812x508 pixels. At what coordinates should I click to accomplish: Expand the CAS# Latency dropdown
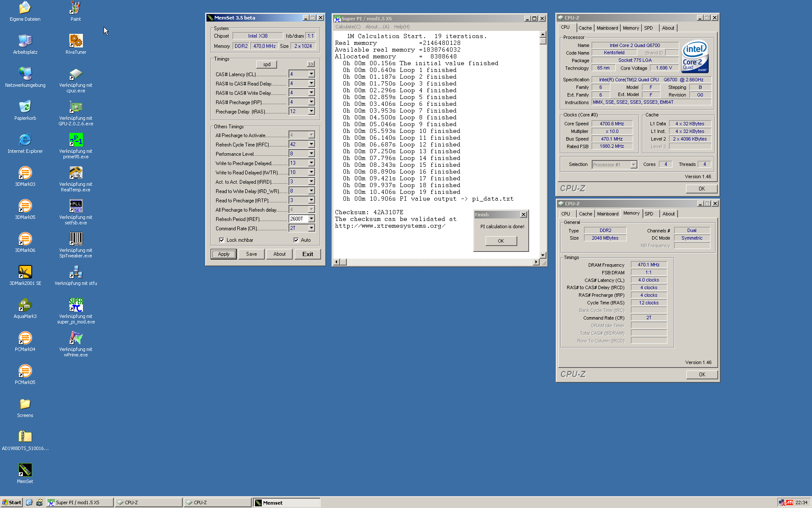[311, 74]
